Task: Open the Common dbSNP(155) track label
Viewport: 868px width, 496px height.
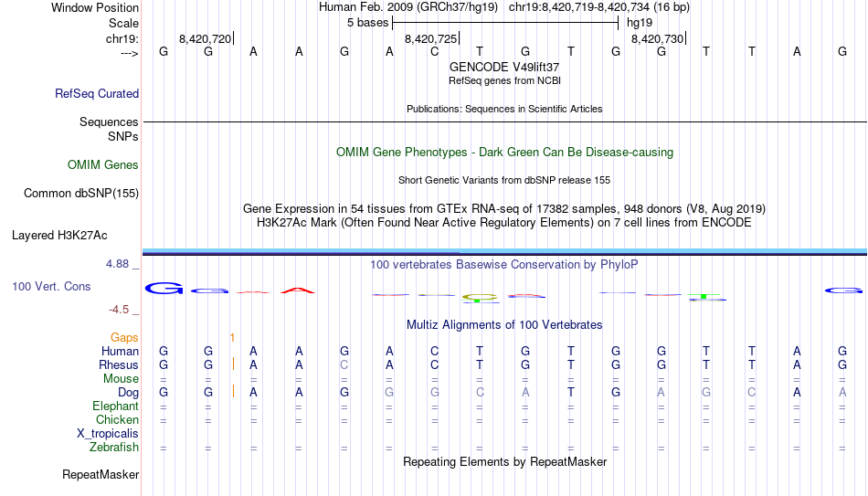Action: (x=81, y=194)
